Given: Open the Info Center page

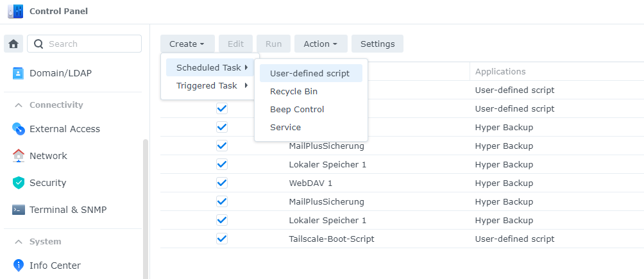Looking at the screenshot, I should pos(55,266).
